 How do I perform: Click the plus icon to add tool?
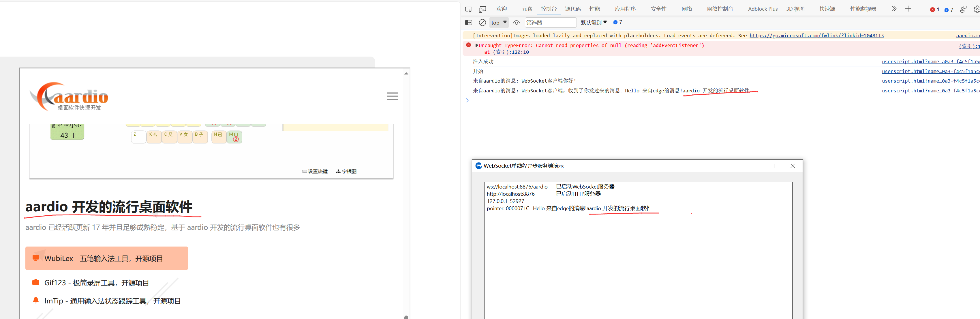[908, 9]
